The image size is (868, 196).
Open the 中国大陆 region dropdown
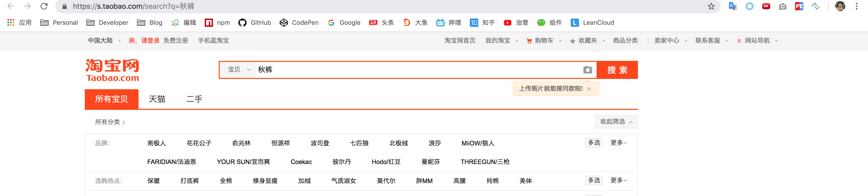[104, 41]
